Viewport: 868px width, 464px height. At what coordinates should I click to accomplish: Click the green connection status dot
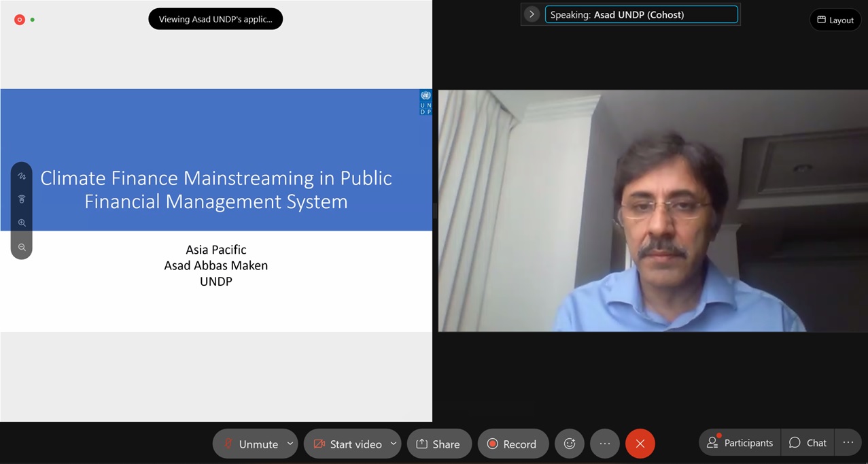pos(33,20)
